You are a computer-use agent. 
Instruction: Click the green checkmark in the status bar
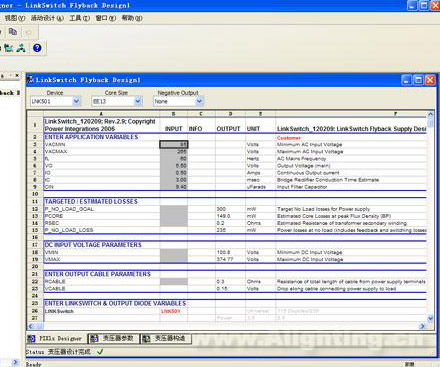100,351
